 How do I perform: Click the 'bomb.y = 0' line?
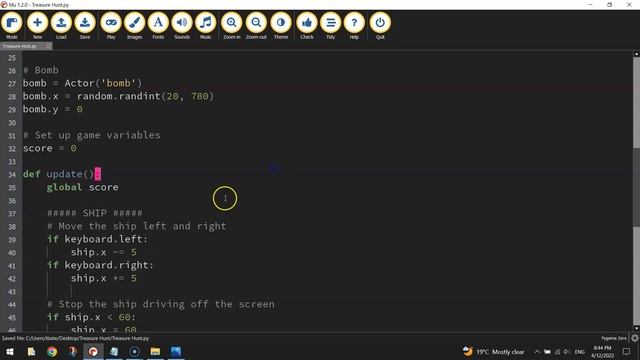(x=52, y=109)
